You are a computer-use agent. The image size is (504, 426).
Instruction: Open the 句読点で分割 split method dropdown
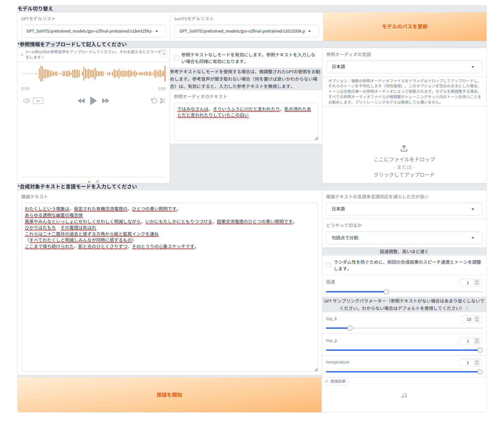tap(404, 238)
